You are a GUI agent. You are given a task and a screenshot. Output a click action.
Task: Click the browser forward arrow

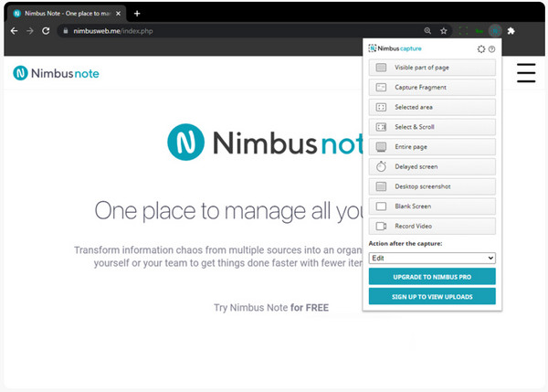coord(30,31)
